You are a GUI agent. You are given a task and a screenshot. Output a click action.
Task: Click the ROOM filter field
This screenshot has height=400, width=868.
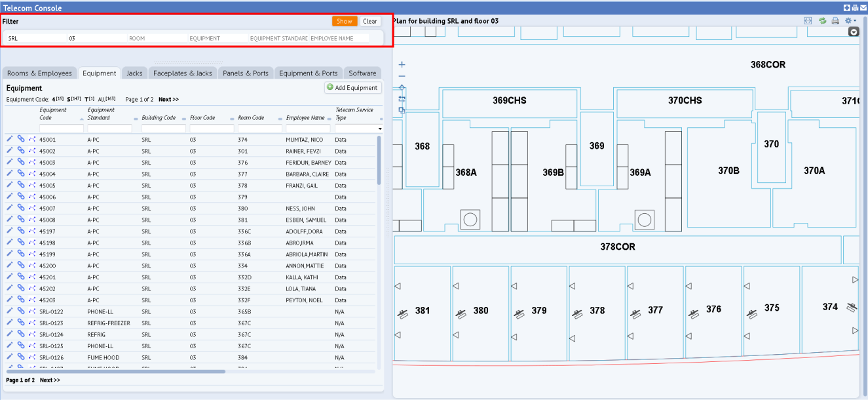coord(158,38)
